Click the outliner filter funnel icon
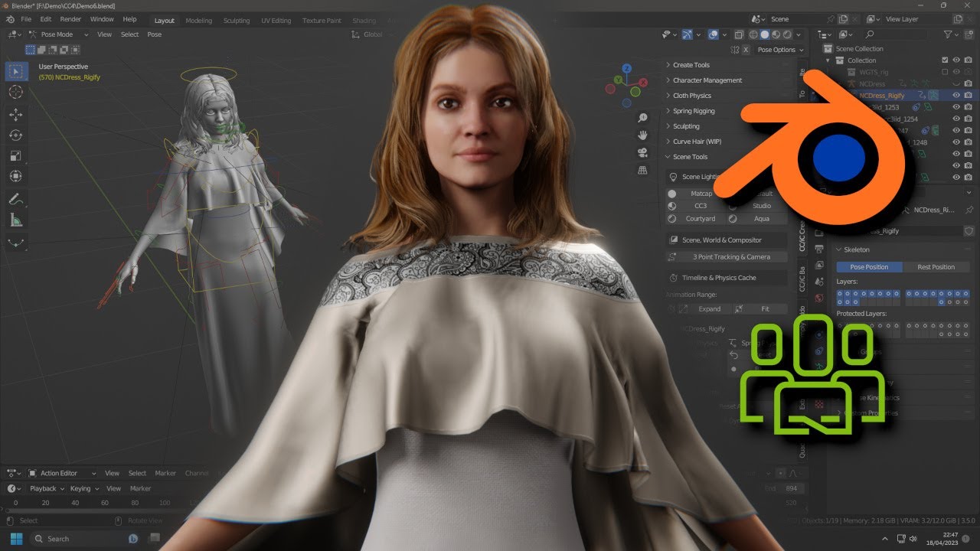The image size is (980, 551). (948, 34)
